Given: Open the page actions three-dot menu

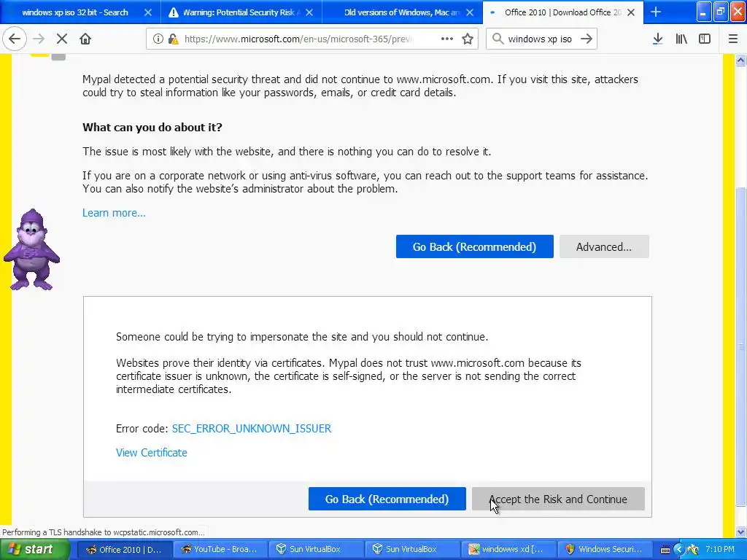Looking at the screenshot, I should coord(447,39).
